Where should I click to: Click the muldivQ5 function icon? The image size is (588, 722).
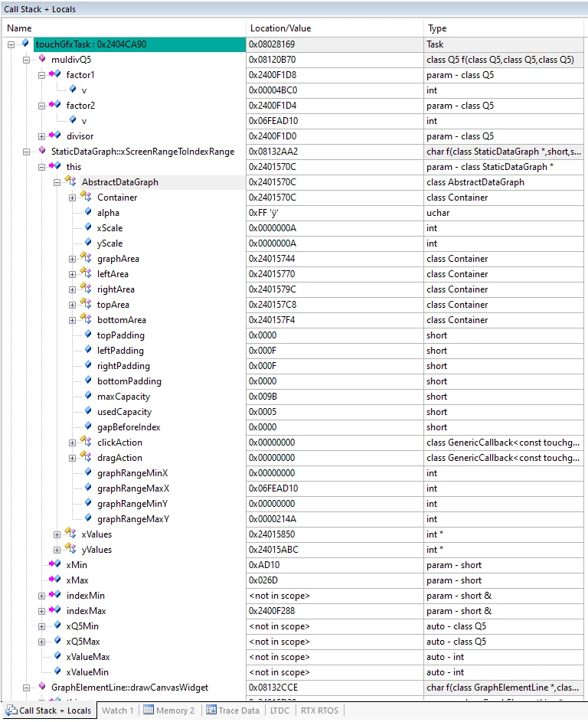[x=42, y=58]
